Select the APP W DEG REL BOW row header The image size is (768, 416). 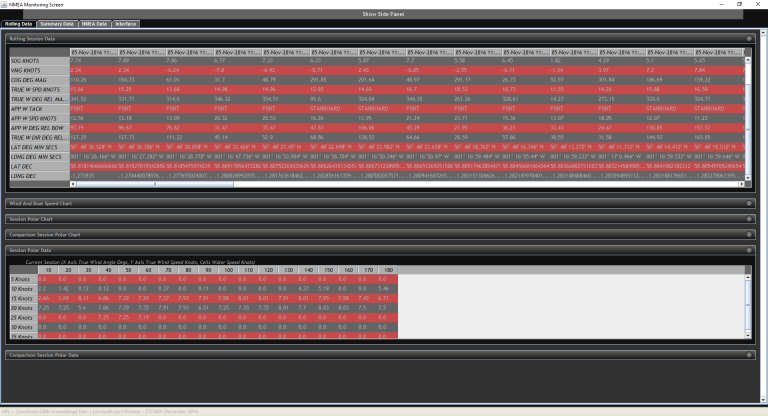click(40, 128)
